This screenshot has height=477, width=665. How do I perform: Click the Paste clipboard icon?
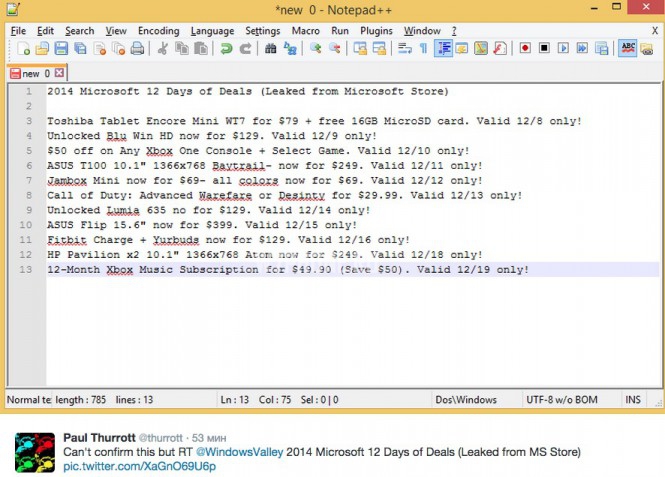[201, 49]
